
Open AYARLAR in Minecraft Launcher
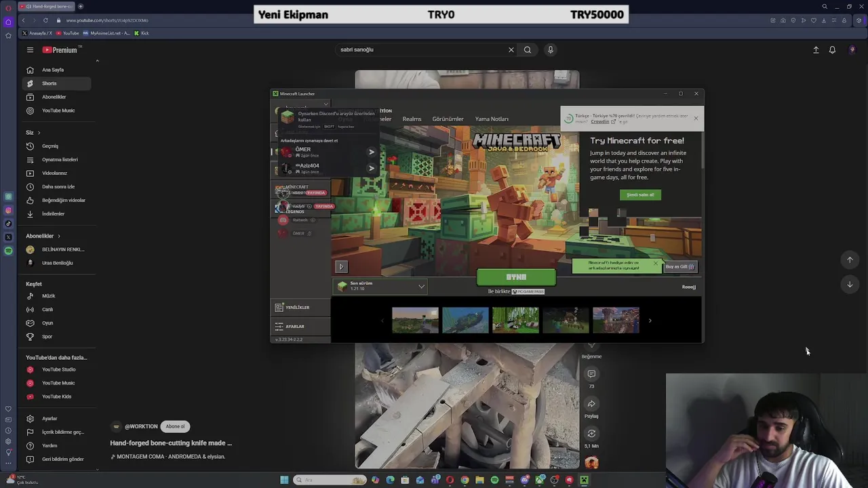(x=300, y=327)
